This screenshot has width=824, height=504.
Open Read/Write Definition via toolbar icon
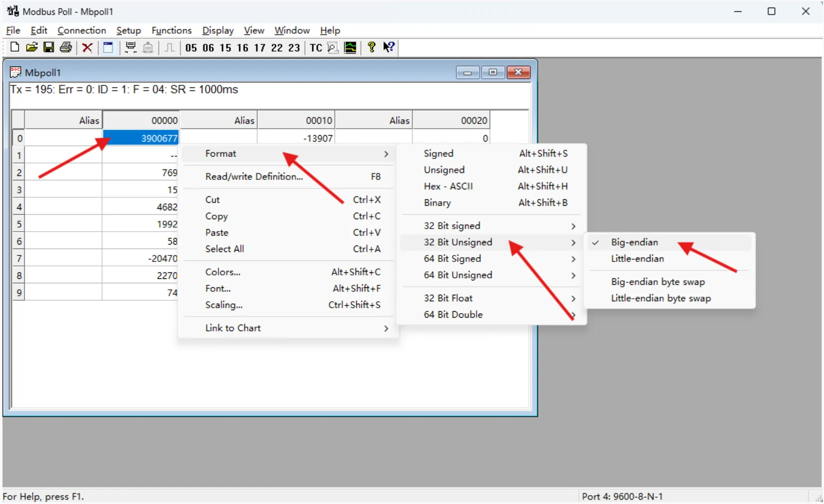pyautogui.click(x=108, y=47)
